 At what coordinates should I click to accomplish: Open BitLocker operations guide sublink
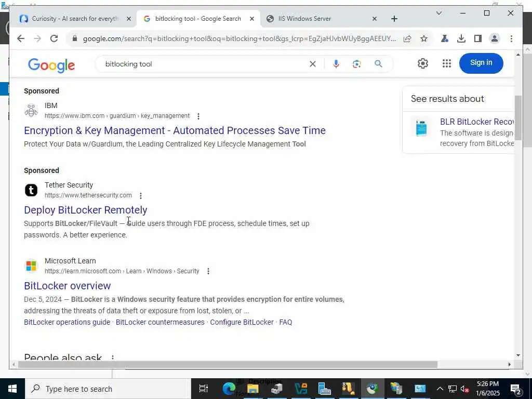[67, 322]
